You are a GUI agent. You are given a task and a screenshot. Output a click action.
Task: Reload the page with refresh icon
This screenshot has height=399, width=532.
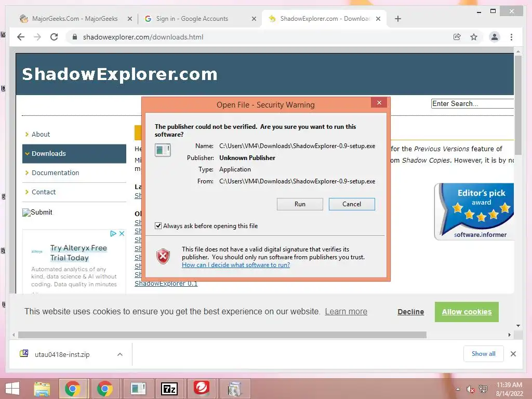[x=54, y=37]
